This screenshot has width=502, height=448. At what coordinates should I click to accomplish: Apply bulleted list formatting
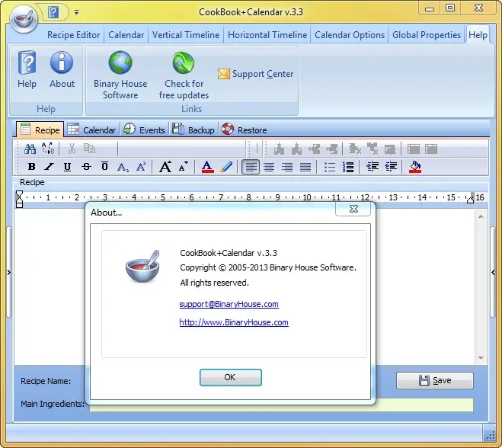(x=329, y=167)
